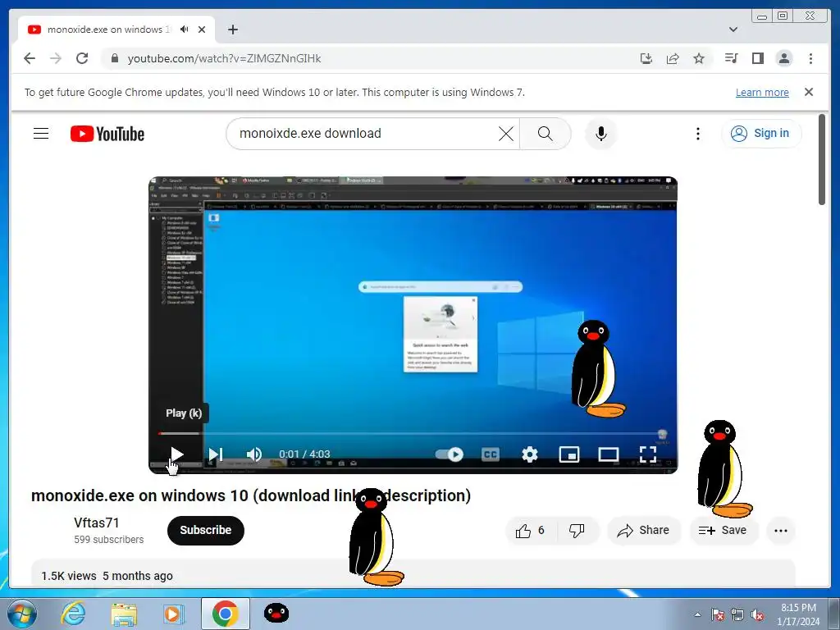840x630 pixels.
Task: Toggle the autoplay switch in player
Action: click(x=449, y=454)
